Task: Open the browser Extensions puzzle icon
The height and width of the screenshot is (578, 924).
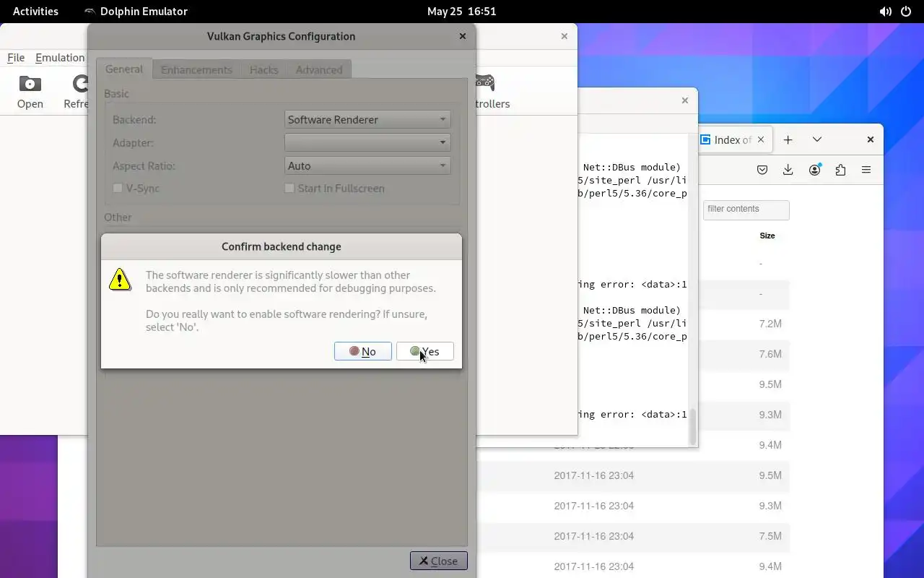Action: click(x=840, y=170)
